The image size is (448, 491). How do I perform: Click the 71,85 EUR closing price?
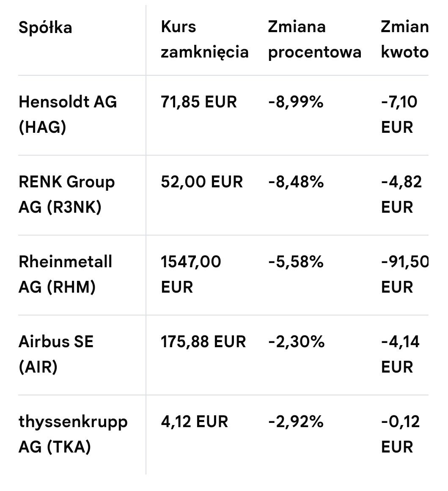199,102
